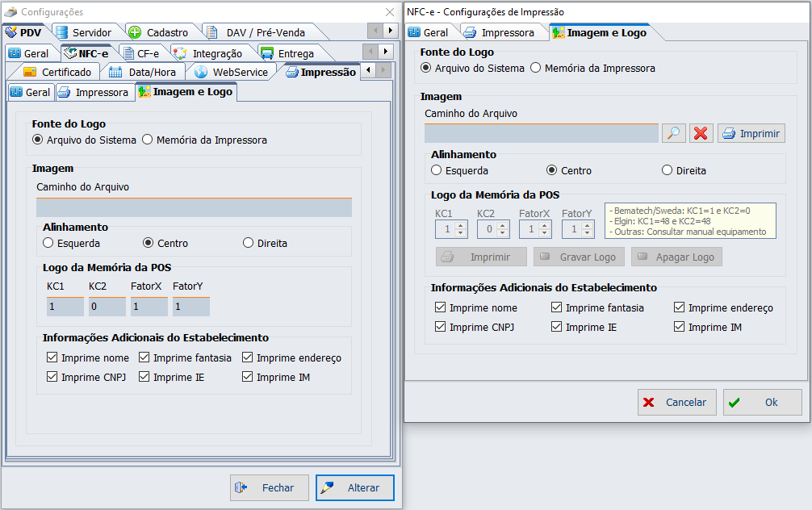Viewport: 812px width, 510px height.
Task: Click the red X clear path icon
Action: click(701, 133)
